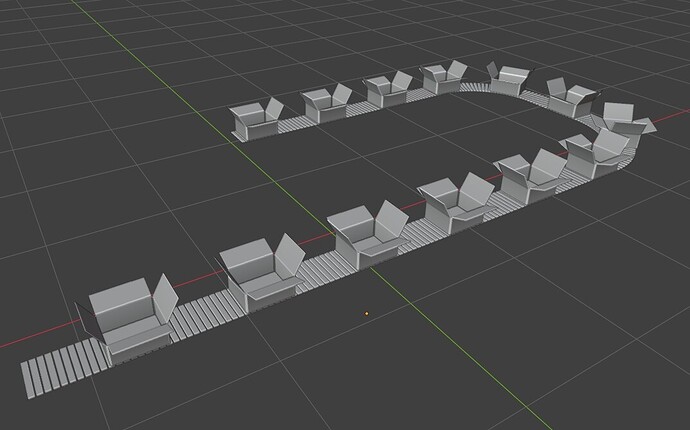This screenshot has height=430, width=690.
Task: Select the box touching the green axis line
Action: pos(369,236)
